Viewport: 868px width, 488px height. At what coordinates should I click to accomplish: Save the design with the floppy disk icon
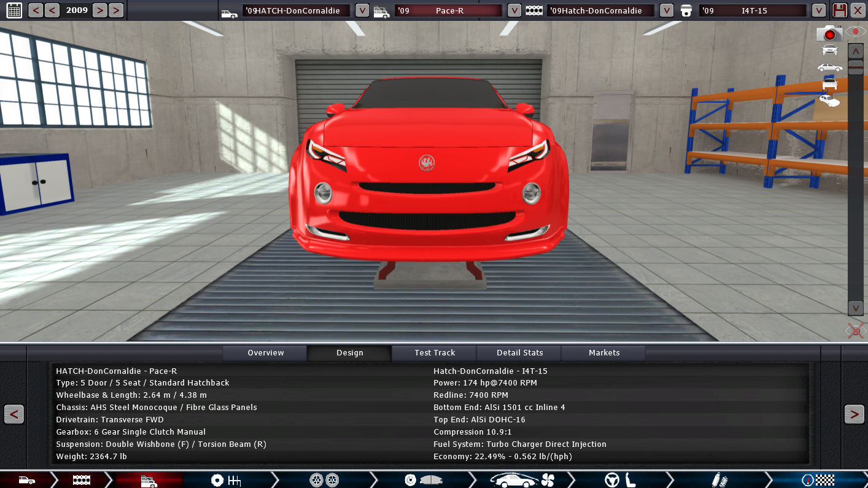839,10
